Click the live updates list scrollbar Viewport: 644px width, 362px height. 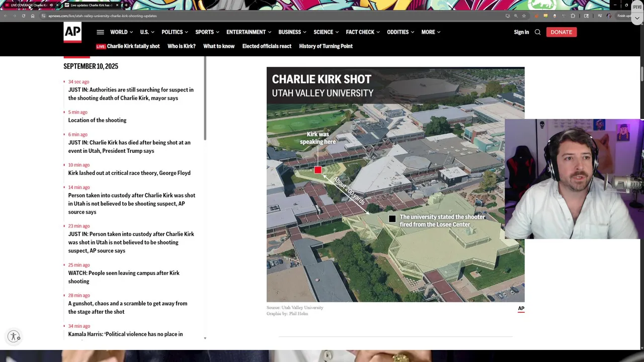coord(205,98)
